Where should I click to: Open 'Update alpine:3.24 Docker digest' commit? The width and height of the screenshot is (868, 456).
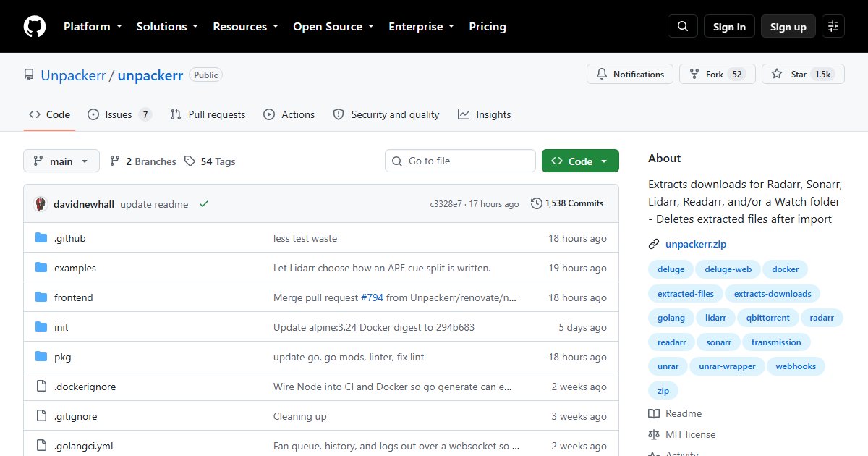click(374, 327)
